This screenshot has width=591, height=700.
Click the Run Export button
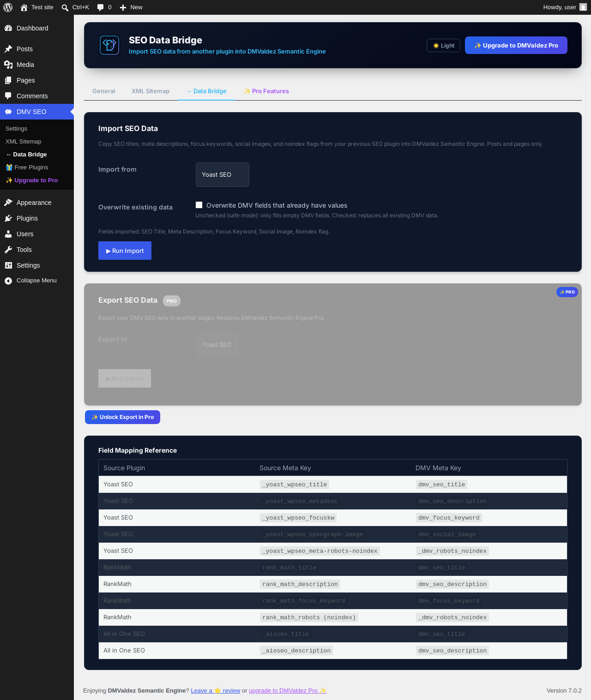coord(125,378)
